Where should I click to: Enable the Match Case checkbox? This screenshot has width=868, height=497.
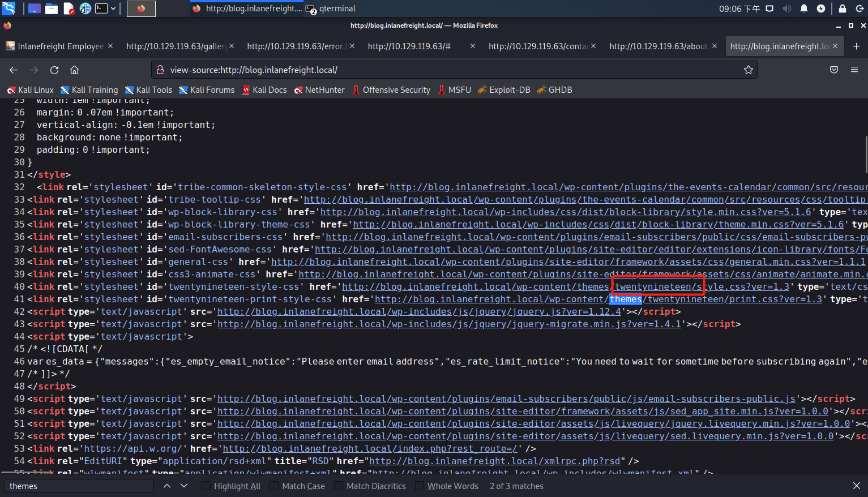[274, 486]
